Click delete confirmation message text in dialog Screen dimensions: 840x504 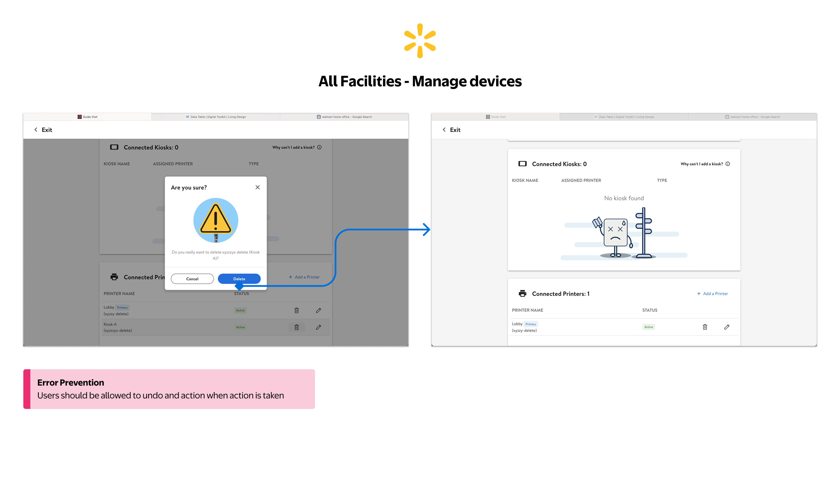click(216, 255)
